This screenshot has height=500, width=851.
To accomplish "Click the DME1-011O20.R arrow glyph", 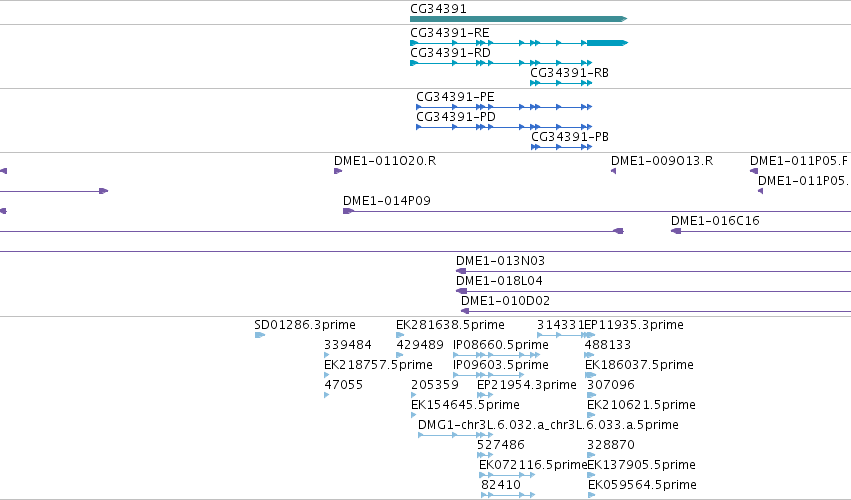I will tap(338, 171).
